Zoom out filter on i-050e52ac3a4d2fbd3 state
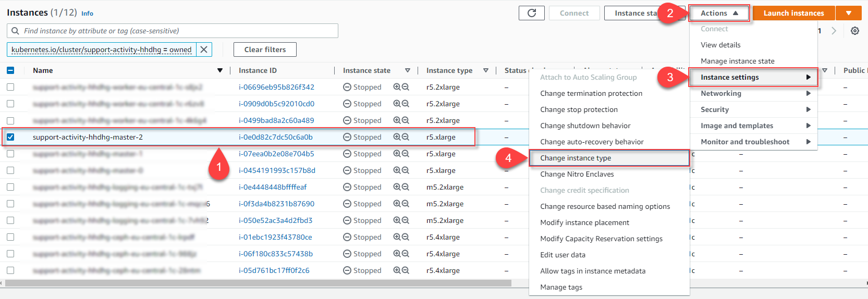 (x=406, y=220)
